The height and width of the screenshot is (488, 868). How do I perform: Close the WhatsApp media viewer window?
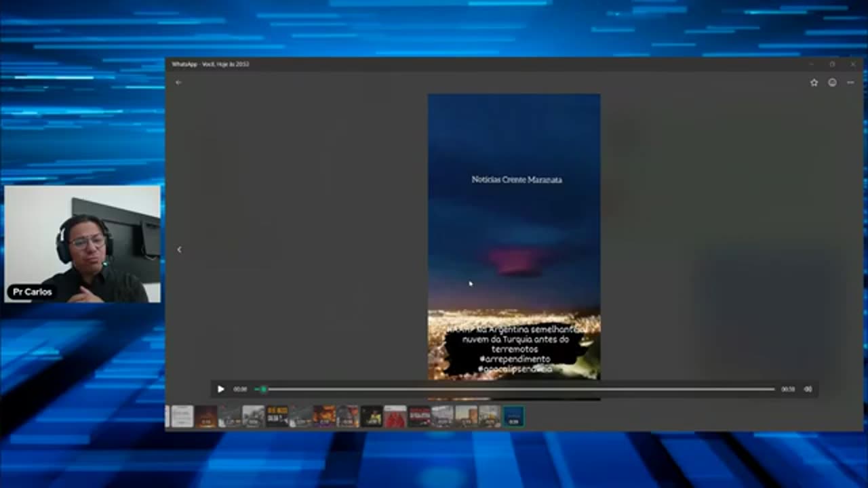pos(853,64)
